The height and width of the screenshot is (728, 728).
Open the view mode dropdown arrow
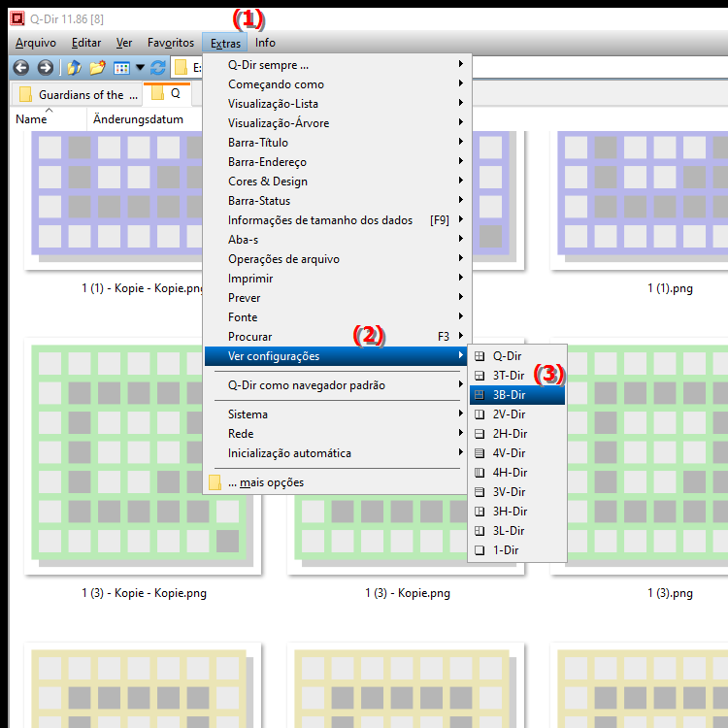pos(140,68)
